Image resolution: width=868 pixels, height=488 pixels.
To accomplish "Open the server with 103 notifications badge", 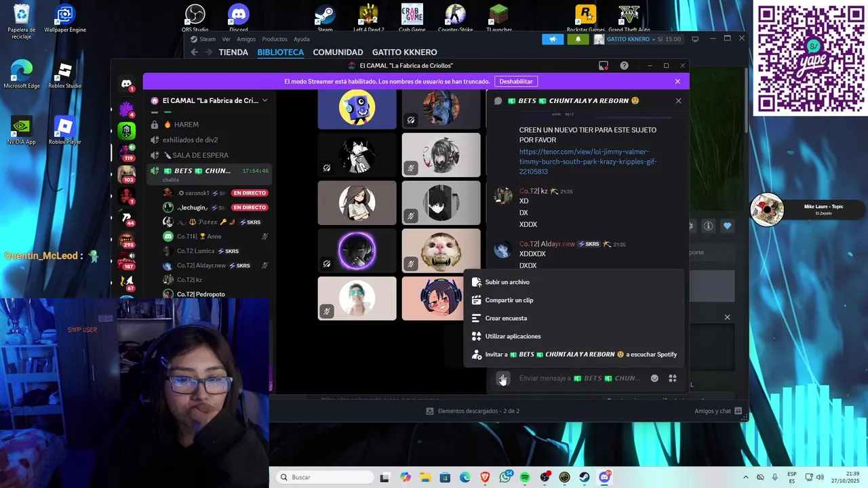I will point(127,174).
